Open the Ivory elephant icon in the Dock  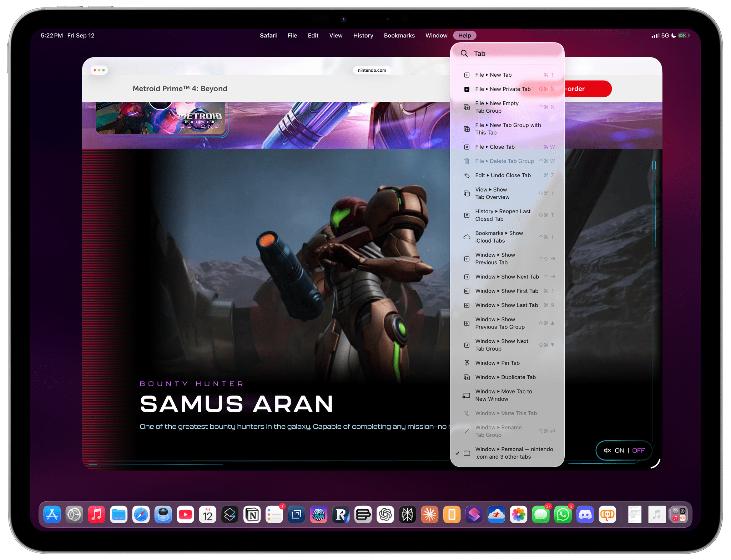(x=607, y=515)
